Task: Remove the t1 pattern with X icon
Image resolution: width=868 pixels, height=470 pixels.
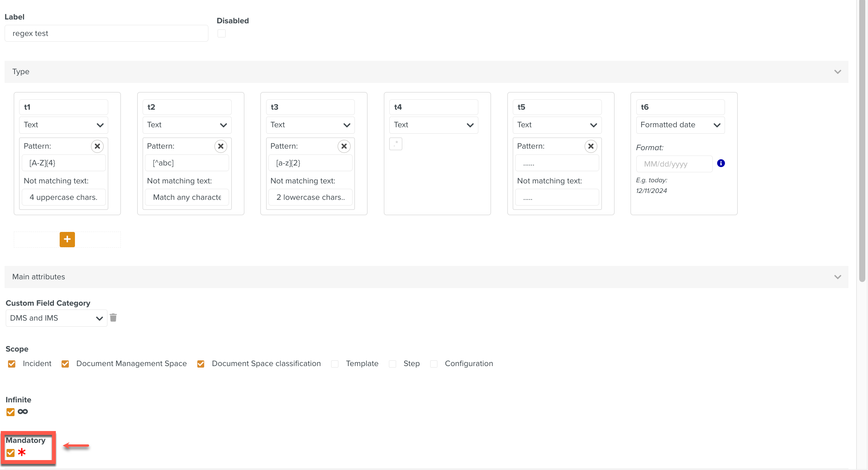Action: [x=98, y=146]
